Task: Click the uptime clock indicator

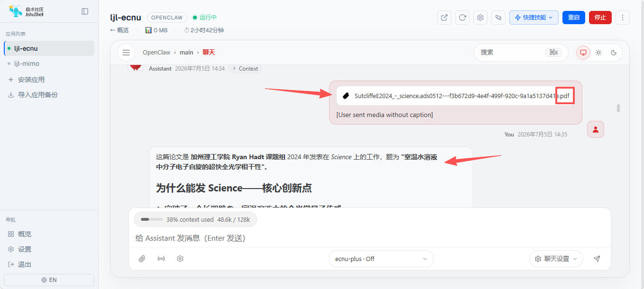Action: 204,30
